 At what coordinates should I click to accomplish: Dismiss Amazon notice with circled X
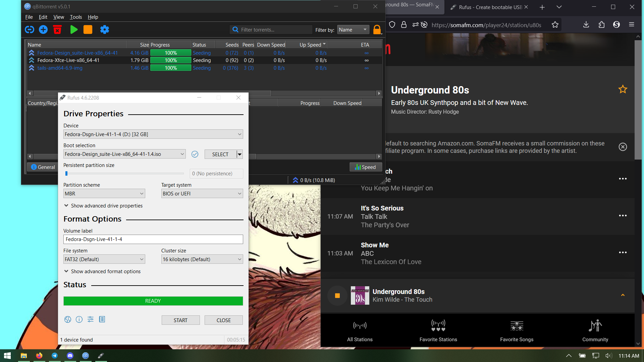pyautogui.click(x=623, y=147)
